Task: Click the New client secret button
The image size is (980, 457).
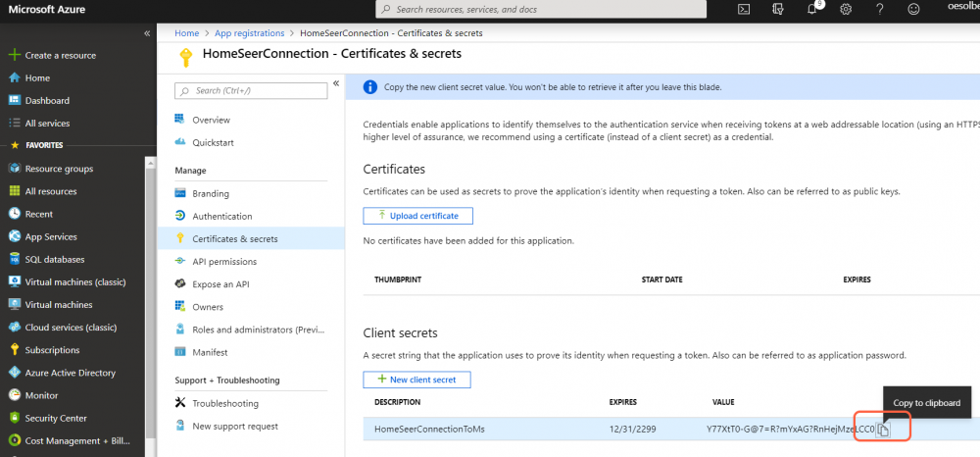Action: tap(410, 380)
